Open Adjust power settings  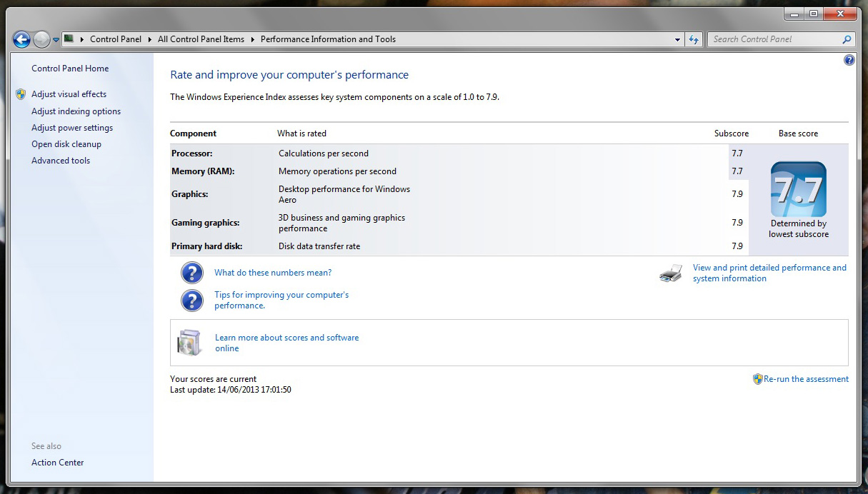click(72, 128)
